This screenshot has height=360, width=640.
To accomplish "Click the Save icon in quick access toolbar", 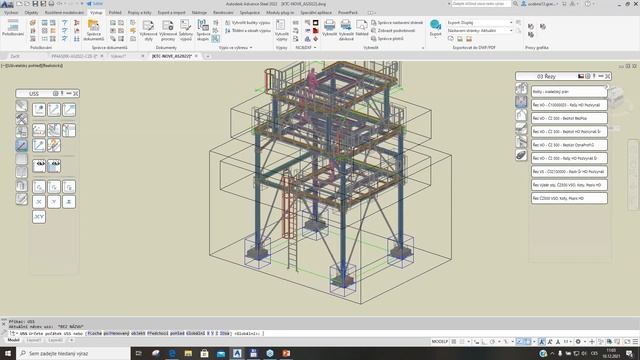I will point(35,4).
